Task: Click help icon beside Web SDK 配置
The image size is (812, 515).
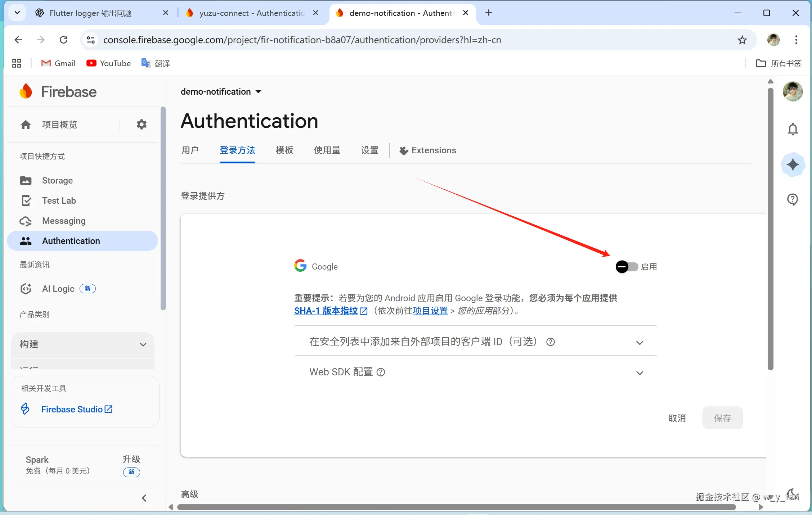Action: tap(381, 372)
